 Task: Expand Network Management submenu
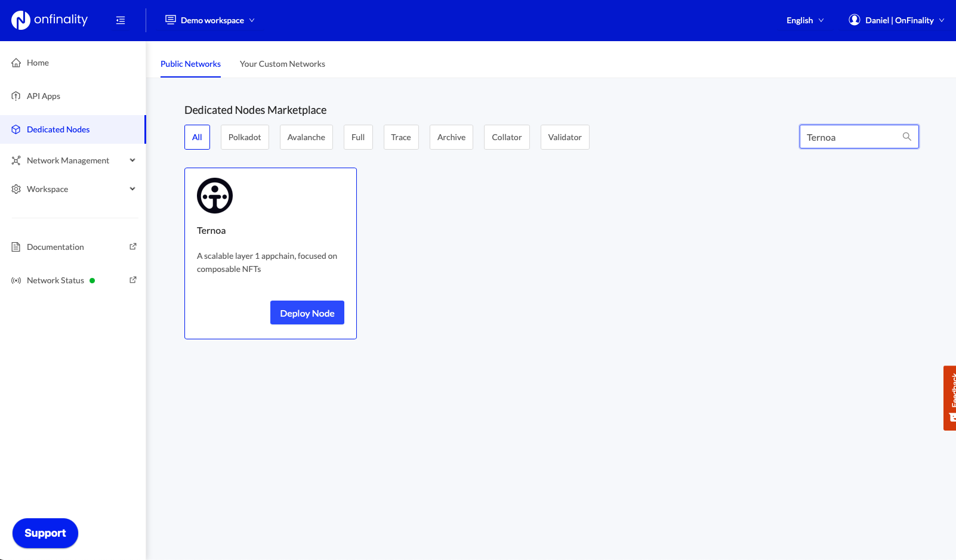(x=132, y=160)
